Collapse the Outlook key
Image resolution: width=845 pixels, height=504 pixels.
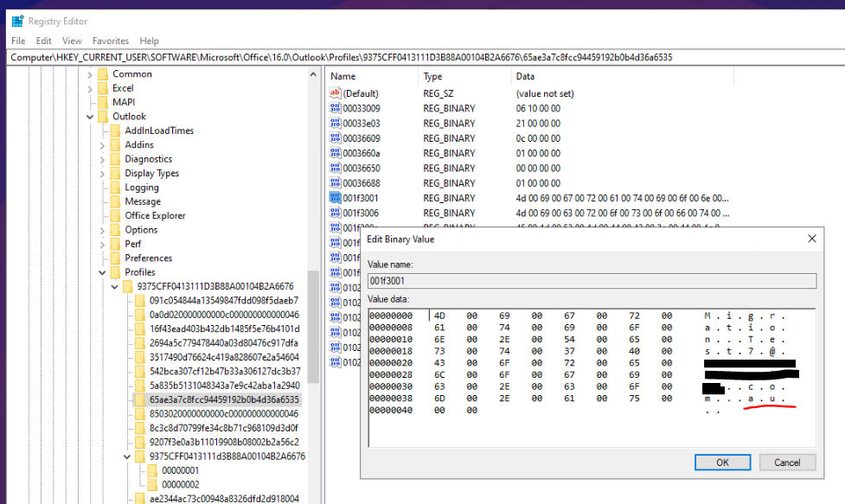[90, 117]
